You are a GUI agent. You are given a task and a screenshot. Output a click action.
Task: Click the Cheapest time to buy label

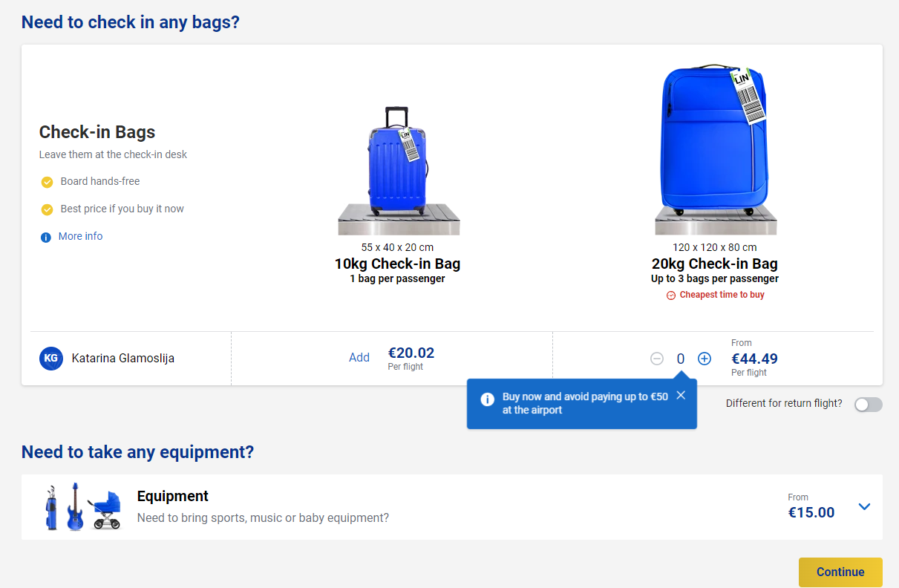click(x=715, y=295)
